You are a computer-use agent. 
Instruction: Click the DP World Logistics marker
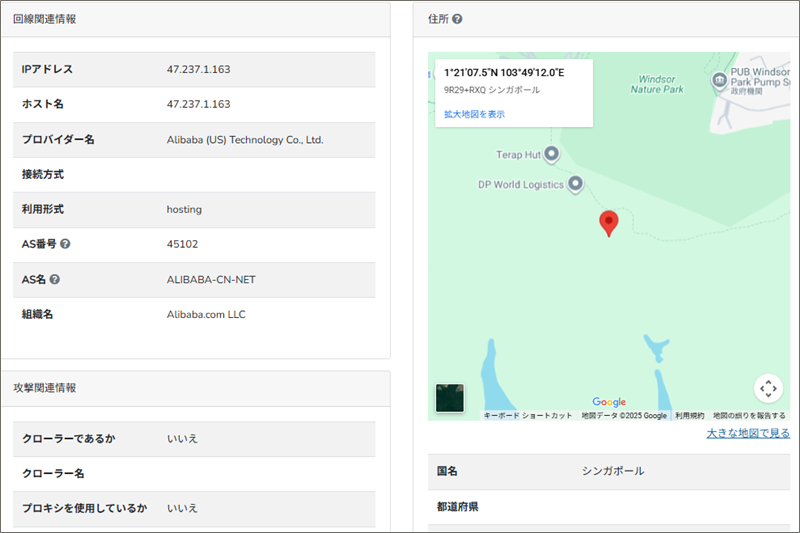pyautogui.click(x=575, y=184)
